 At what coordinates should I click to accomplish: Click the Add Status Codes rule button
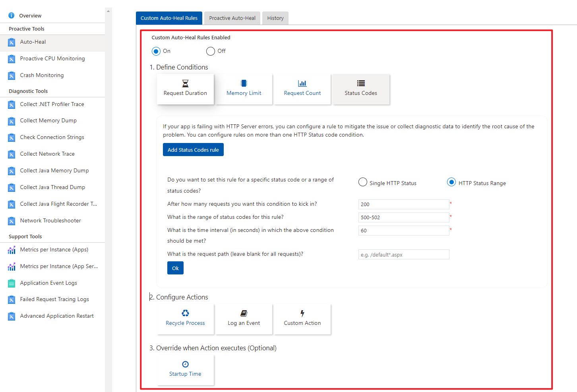[x=193, y=150]
